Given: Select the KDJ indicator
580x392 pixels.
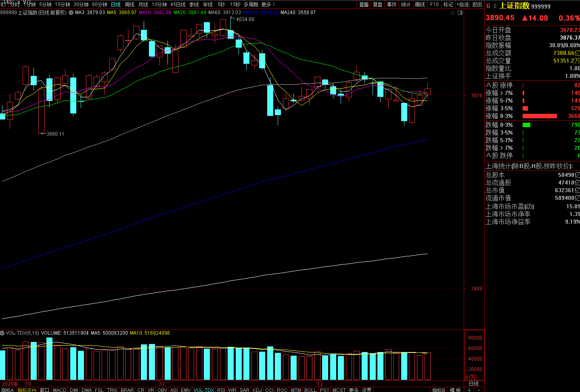Looking at the screenshot, I should tap(257, 390).
